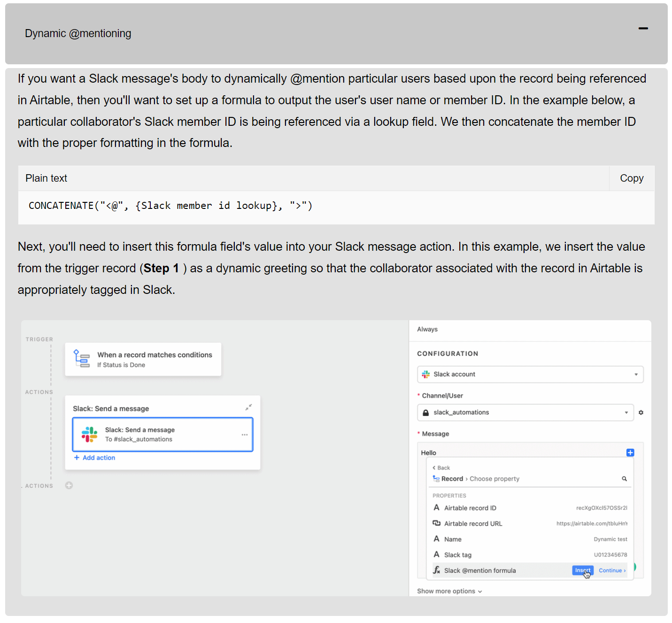
Task: Click the URL icon for Airtable record URL
Action: tap(437, 523)
